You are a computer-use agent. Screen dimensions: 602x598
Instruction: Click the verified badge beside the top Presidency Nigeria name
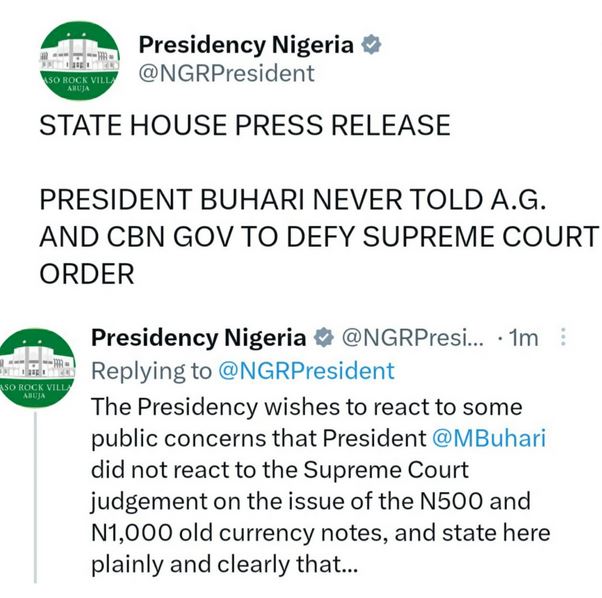pyautogui.click(x=370, y=45)
